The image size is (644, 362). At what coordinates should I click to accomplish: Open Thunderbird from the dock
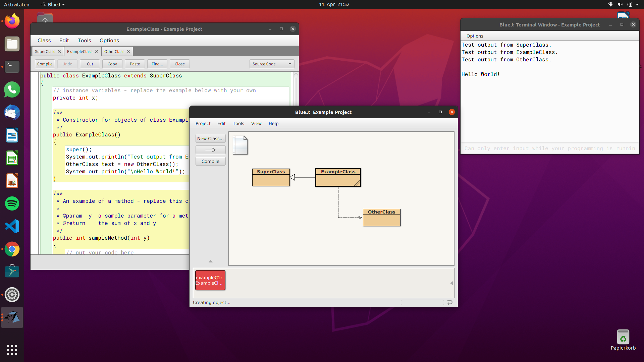(12, 112)
